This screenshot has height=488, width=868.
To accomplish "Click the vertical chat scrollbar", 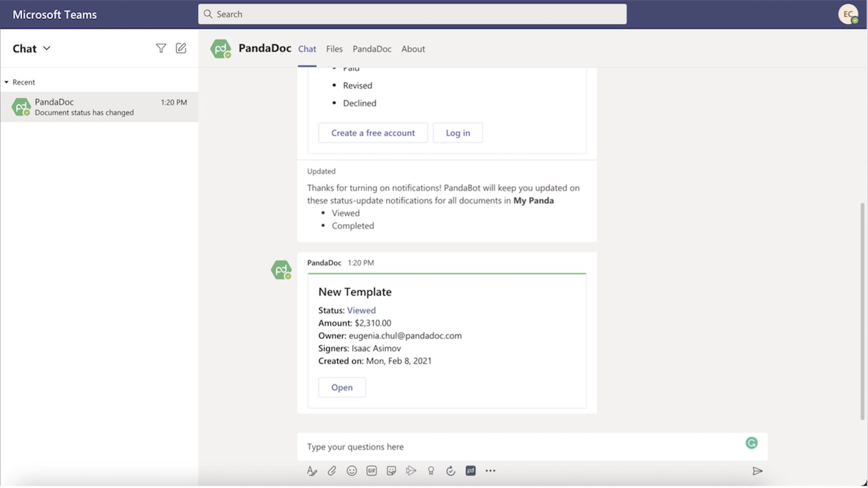I will click(862, 311).
